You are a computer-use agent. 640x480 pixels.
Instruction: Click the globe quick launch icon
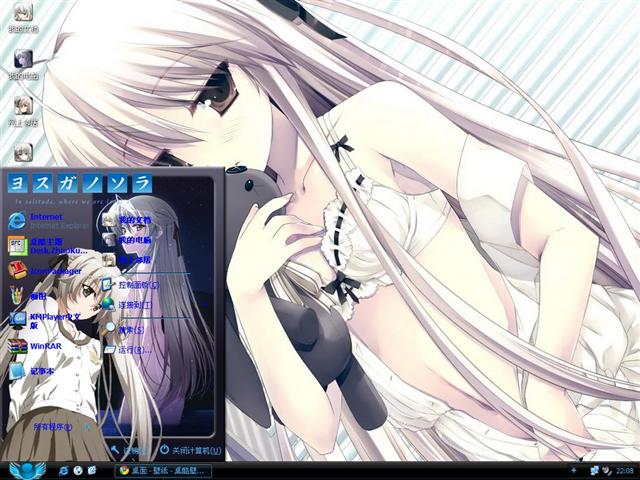78,471
